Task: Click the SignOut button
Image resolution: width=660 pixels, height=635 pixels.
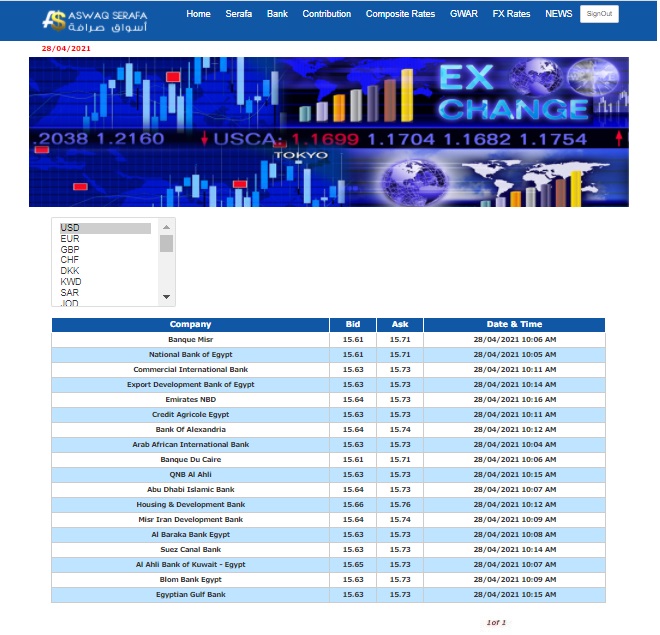Action: 599,14
